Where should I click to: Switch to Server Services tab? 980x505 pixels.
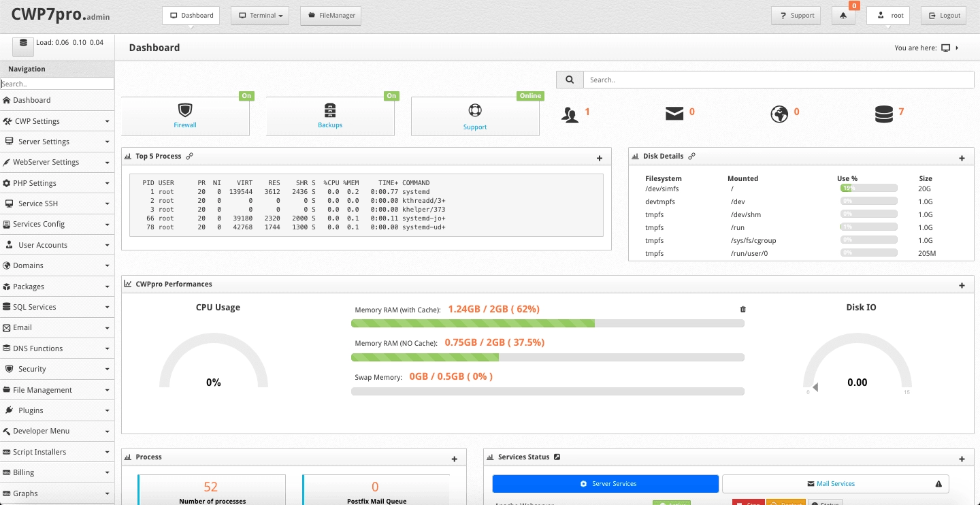pyautogui.click(x=605, y=484)
